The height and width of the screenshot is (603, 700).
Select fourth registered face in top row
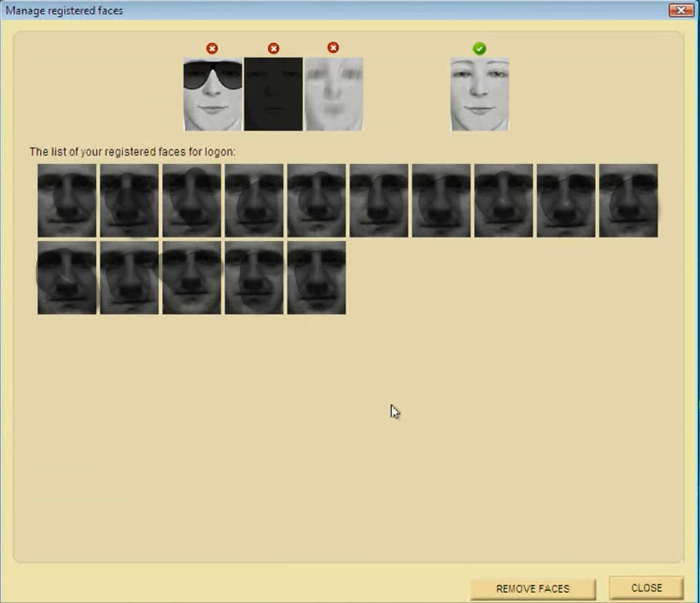tap(254, 201)
